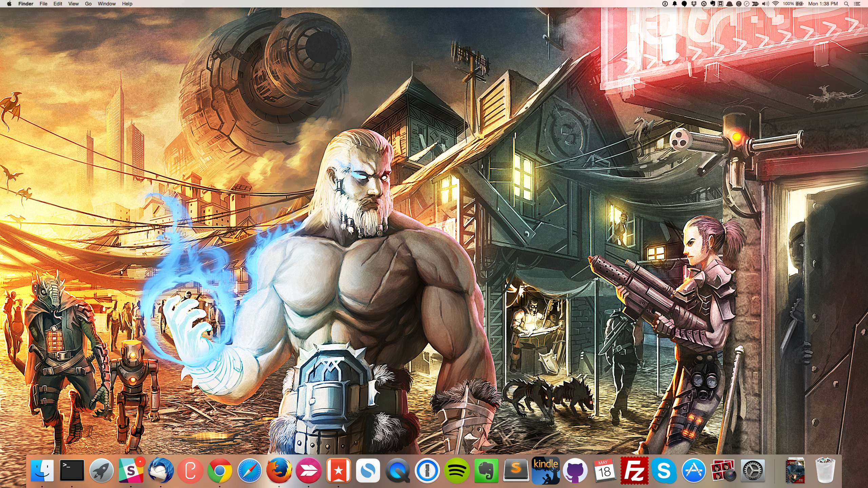The width and height of the screenshot is (868, 488).
Task: Open the File menu
Action: coord(43,4)
